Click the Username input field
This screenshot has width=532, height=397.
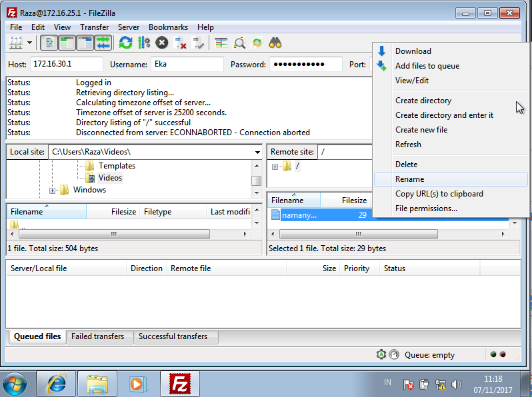(x=187, y=64)
